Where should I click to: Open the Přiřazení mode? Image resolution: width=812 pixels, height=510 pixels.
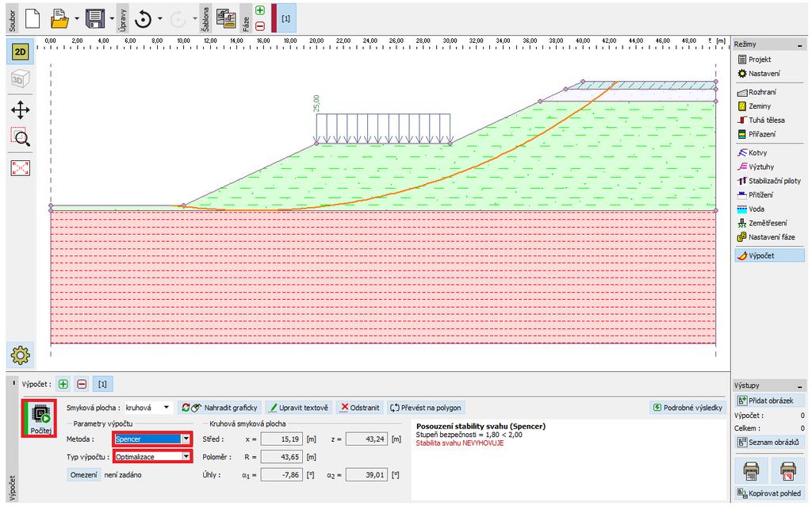(769, 134)
